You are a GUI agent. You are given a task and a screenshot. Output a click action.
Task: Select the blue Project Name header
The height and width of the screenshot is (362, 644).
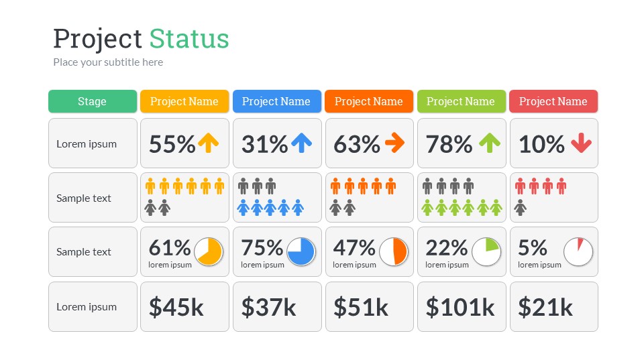pos(276,101)
